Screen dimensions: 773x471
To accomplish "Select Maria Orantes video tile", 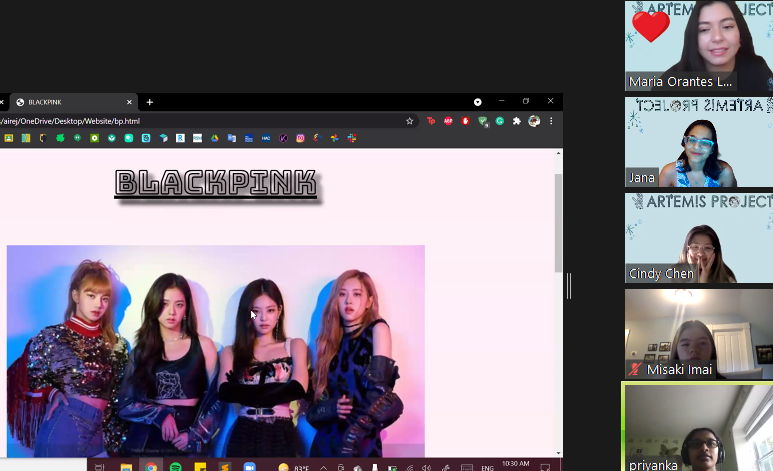I will [699, 46].
